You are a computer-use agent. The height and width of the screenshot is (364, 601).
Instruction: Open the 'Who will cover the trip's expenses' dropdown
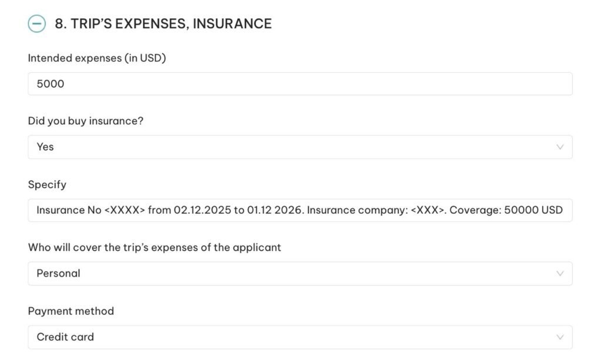(x=300, y=273)
